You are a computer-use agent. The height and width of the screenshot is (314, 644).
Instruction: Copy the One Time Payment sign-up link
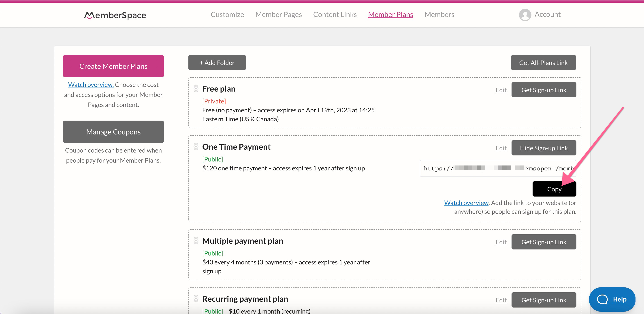(554, 189)
